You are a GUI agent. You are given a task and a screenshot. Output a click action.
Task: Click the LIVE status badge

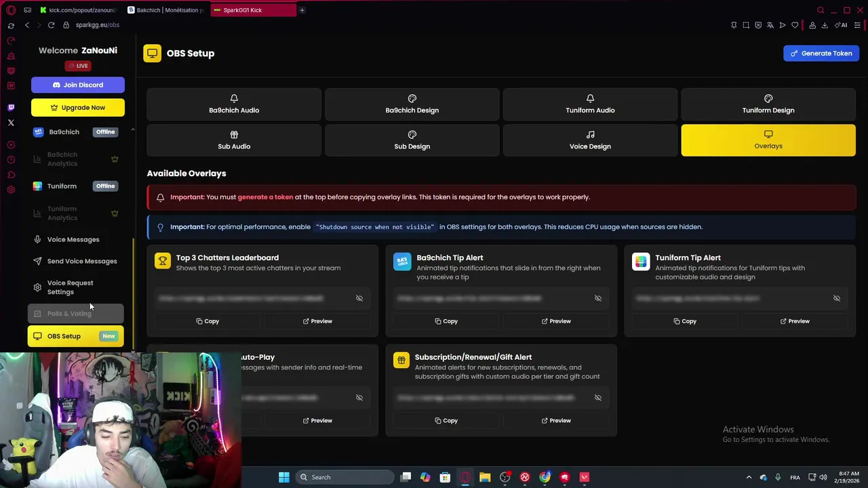(78, 66)
